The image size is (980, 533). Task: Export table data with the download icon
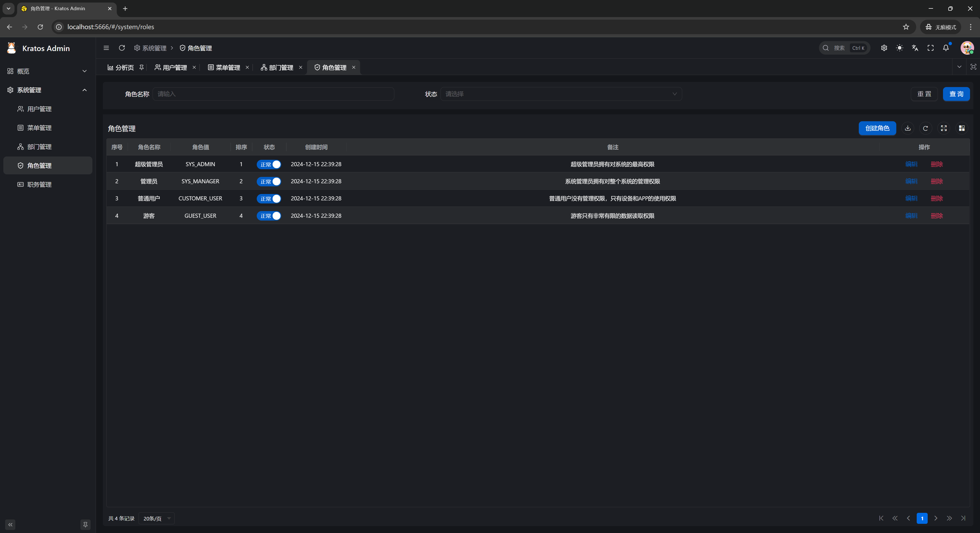pyautogui.click(x=908, y=128)
